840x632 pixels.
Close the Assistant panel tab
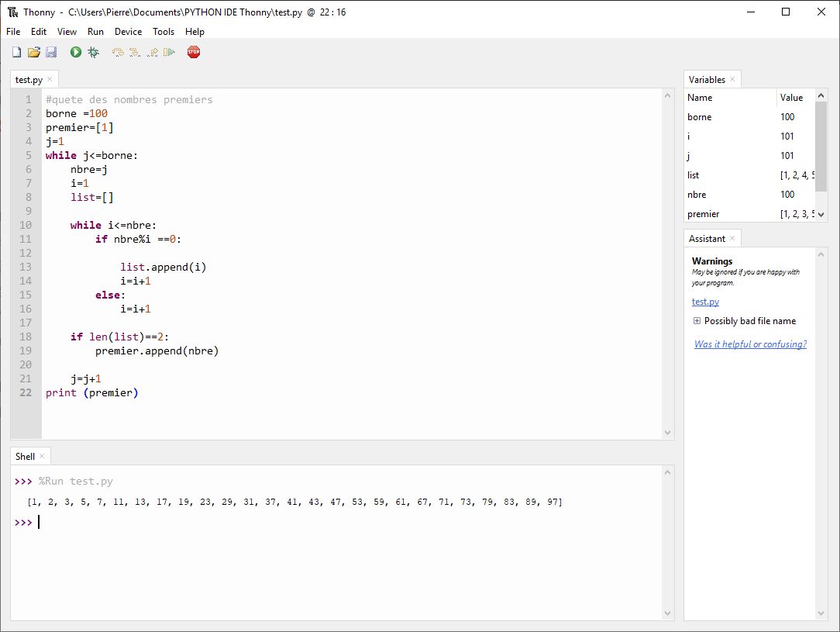(732, 239)
